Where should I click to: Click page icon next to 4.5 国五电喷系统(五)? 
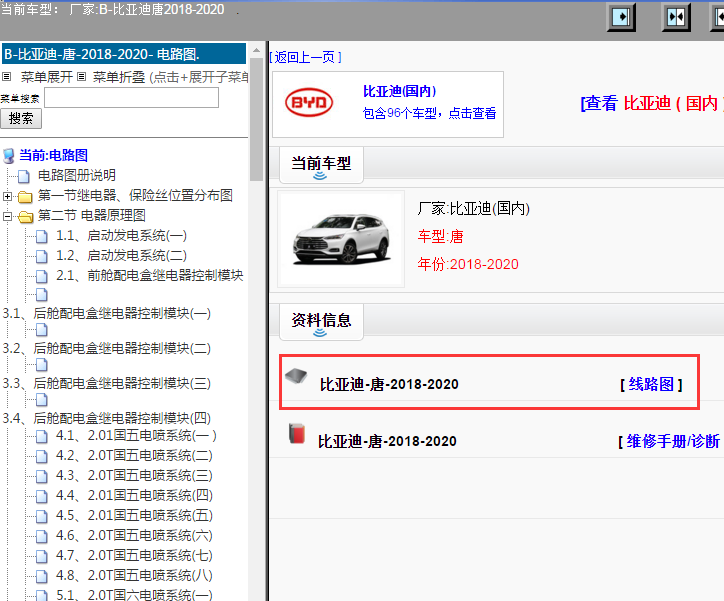(42, 517)
